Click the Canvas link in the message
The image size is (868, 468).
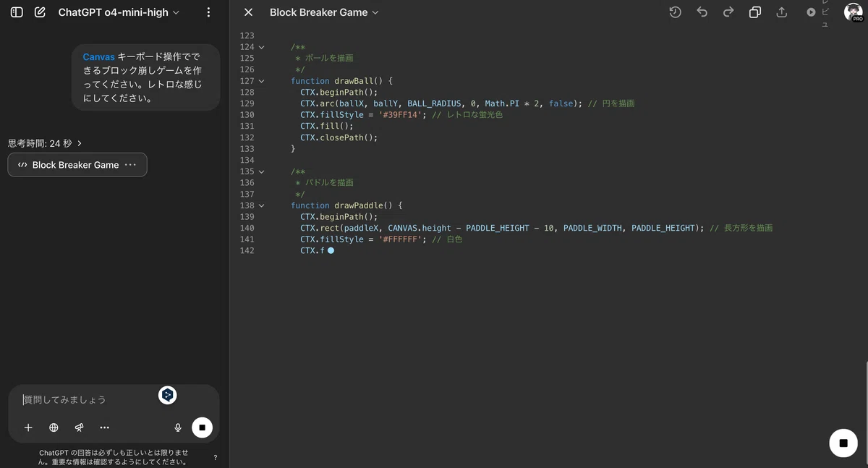click(98, 56)
